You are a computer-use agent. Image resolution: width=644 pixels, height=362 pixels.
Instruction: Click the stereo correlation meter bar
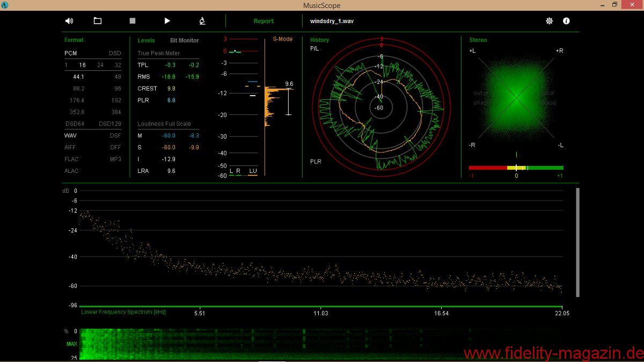pyautogui.click(x=516, y=168)
